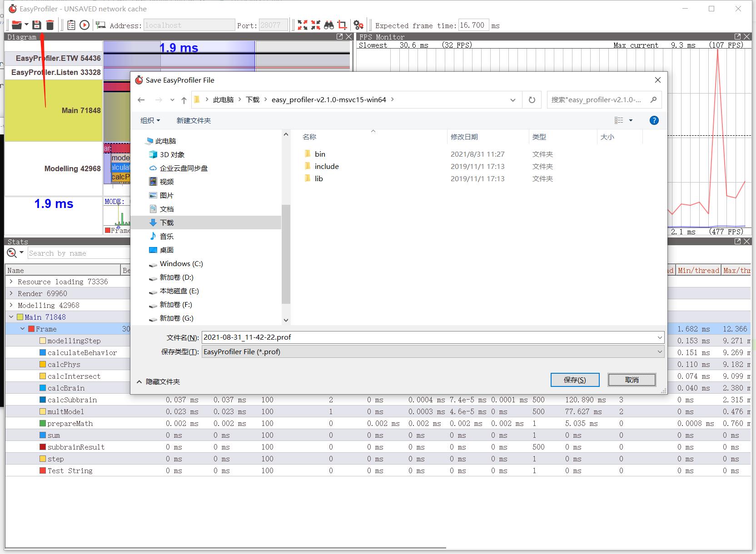Select the bin folder
The width and height of the screenshot is (756, 554).
(x=320, y=154)
